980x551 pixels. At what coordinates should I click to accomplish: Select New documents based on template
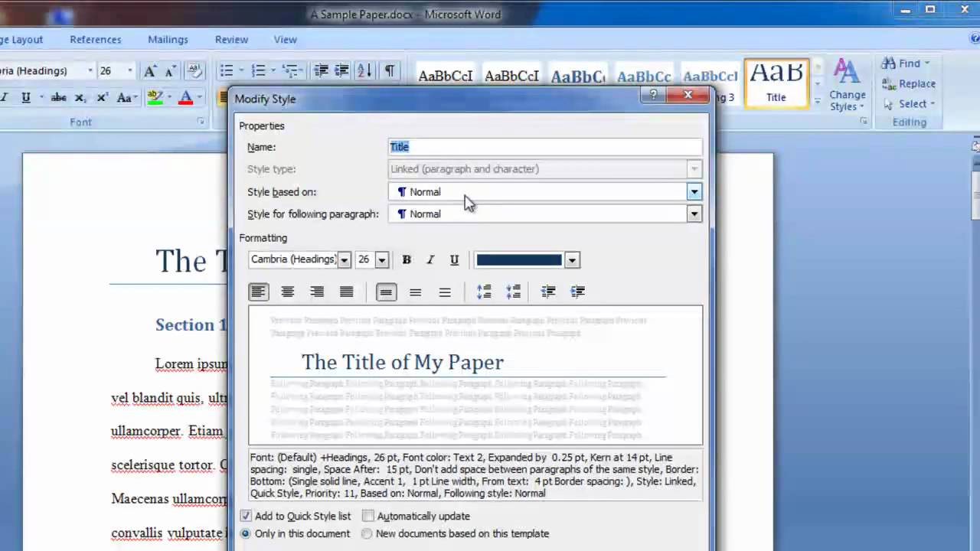(x=367, y=533)
